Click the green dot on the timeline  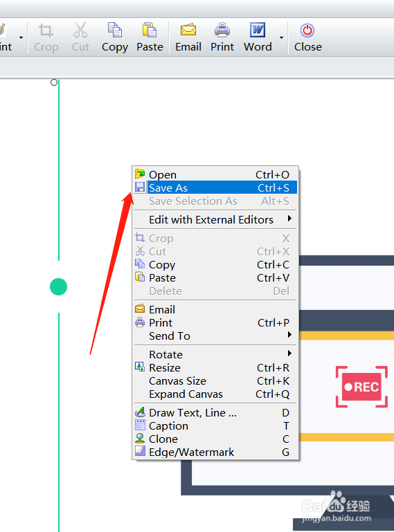pos(58,286)
